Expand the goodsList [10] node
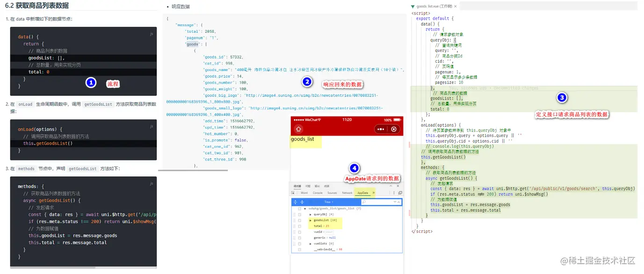644x274 pixels. 311,220
